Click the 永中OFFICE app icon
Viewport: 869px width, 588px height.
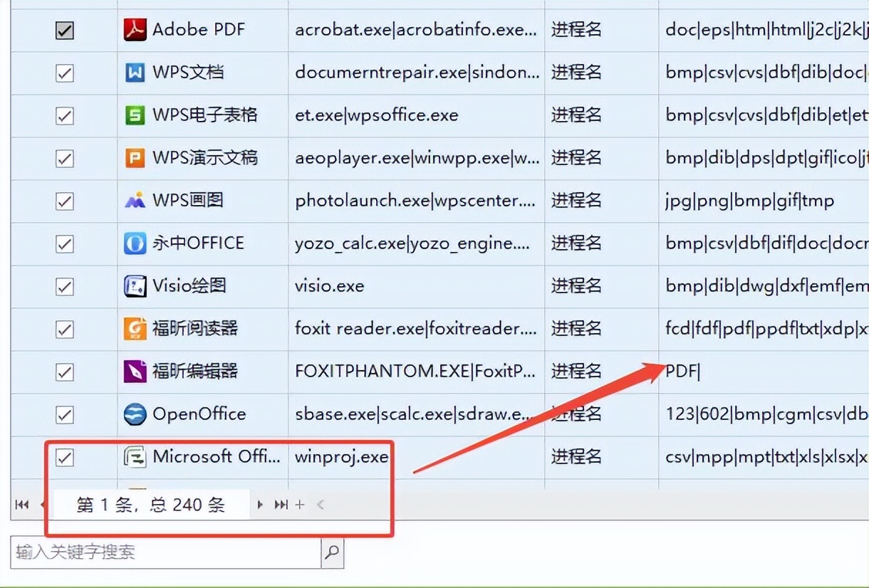point(135,243)
